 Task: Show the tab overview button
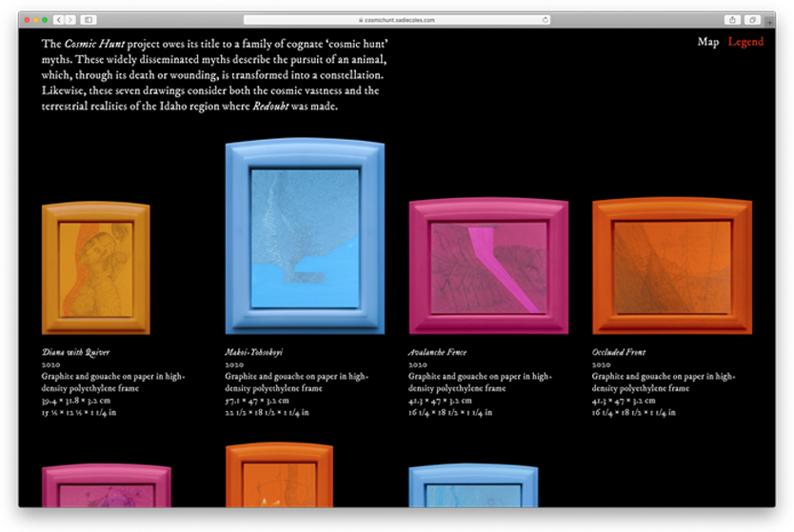pyautogui.click(x=752, y=19)
